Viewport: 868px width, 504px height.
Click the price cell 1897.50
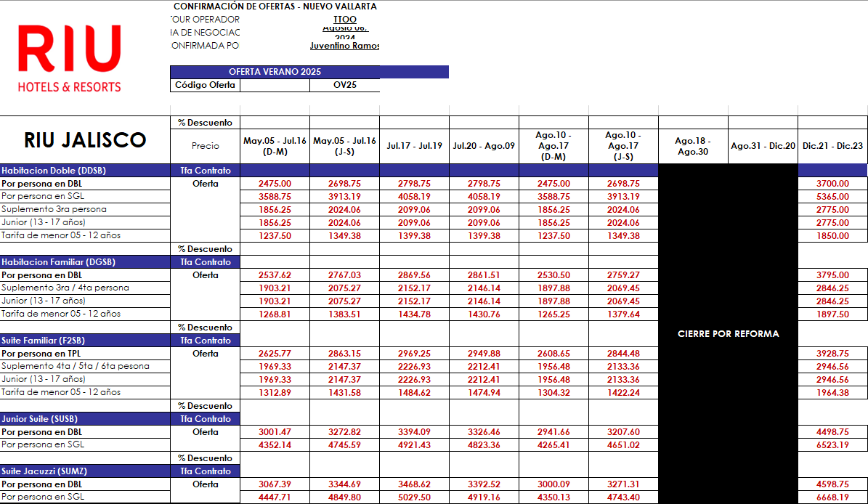coord(832,314)
